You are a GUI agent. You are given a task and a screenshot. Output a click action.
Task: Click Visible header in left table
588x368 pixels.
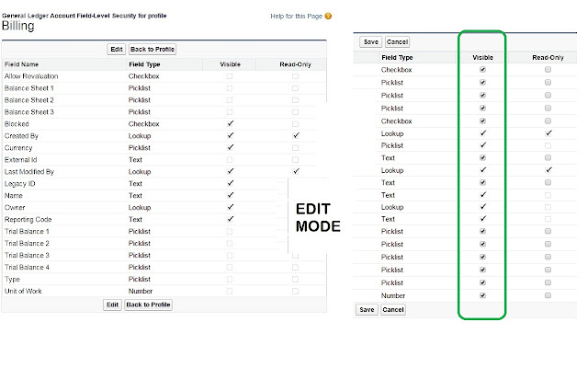point(230,64)
